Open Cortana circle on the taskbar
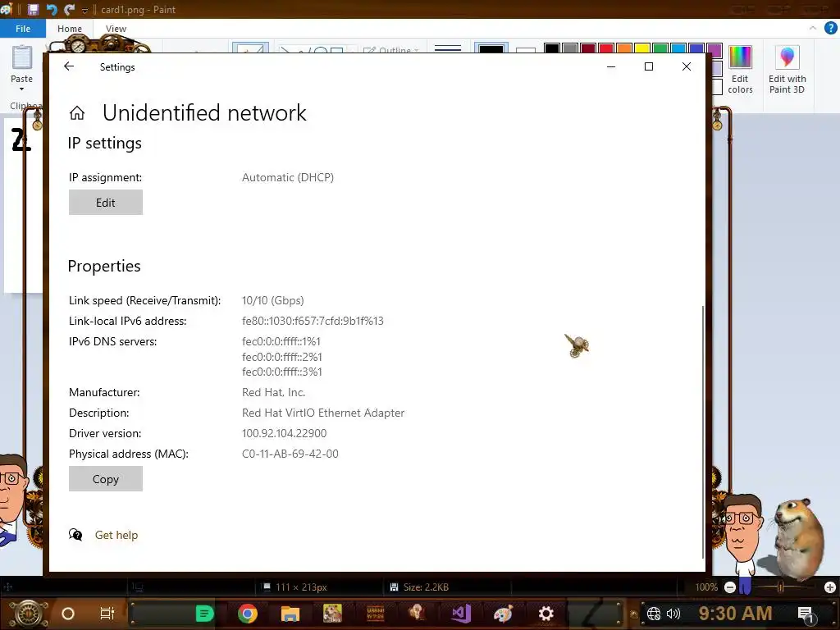840x630 pixels. click(68, 614)
